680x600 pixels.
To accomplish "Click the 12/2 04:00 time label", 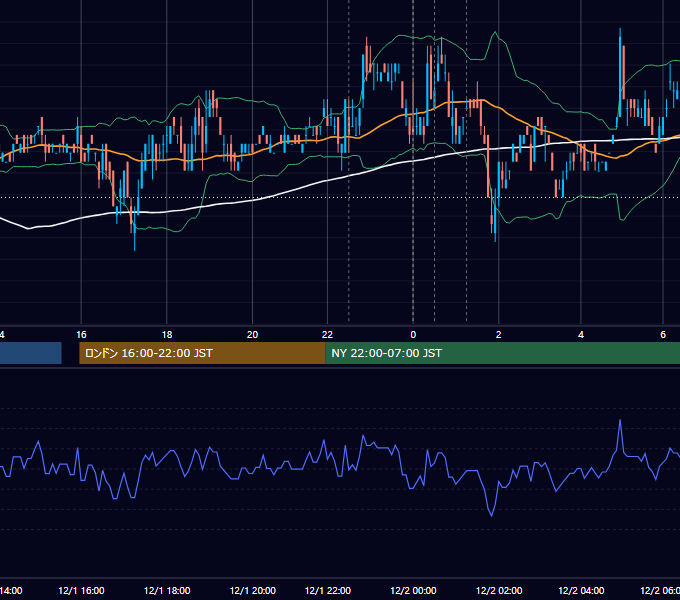I will 581,590.
